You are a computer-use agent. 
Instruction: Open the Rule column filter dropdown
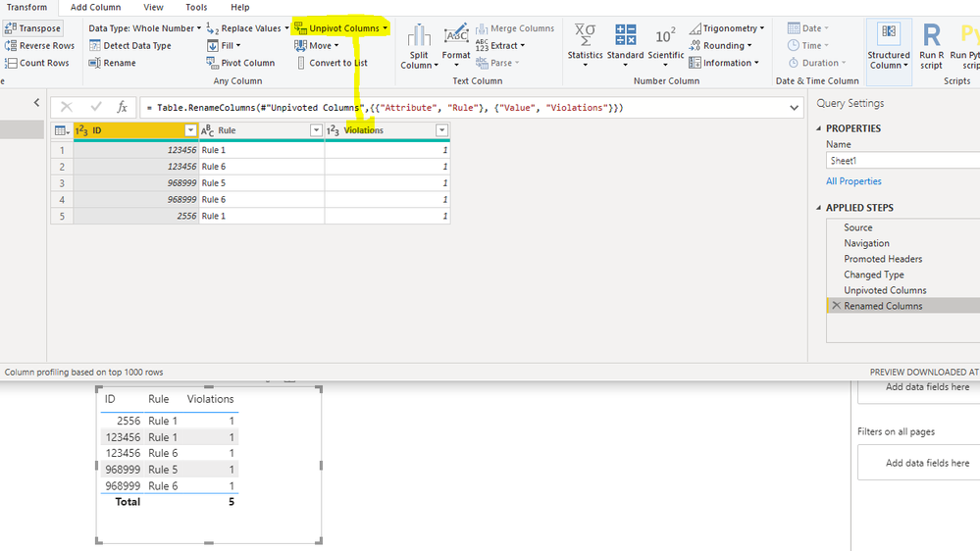316,130
